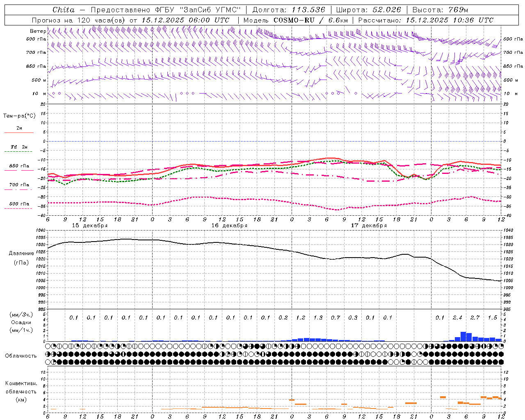Select the precipitation value 2.7
This screenshot has width=525, height=420.
475,318
